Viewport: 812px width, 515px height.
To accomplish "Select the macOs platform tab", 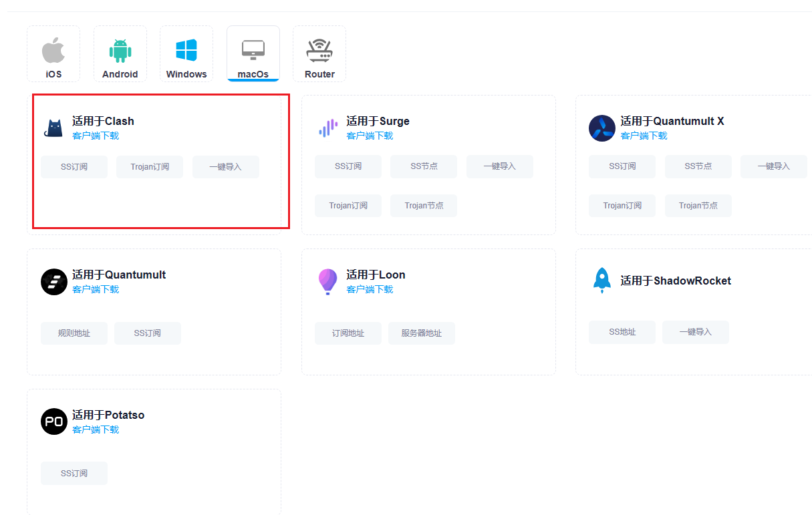I will 253,54.
